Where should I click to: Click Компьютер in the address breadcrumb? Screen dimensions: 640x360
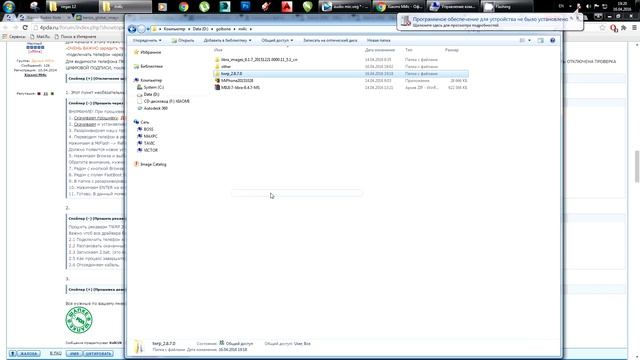(174, 29)
